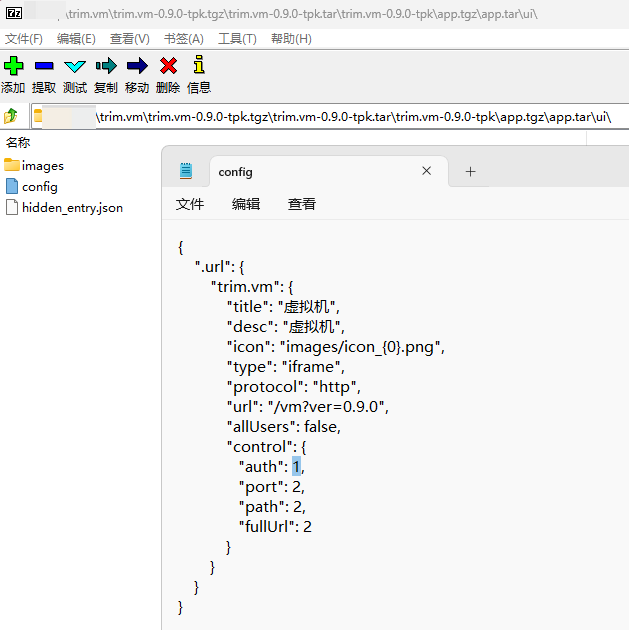Open the 7-Zip 文件(F) menu
Image resolution: width=629 pixels, height=630 pixels.
click(x=24, y=38)
